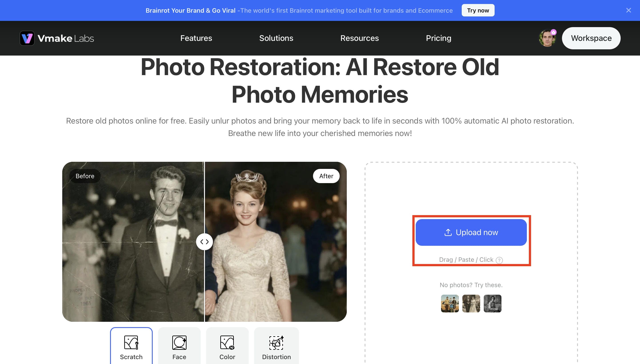640x364 pixels.
Task: Click the Upload now button
Action: point(471,232)
